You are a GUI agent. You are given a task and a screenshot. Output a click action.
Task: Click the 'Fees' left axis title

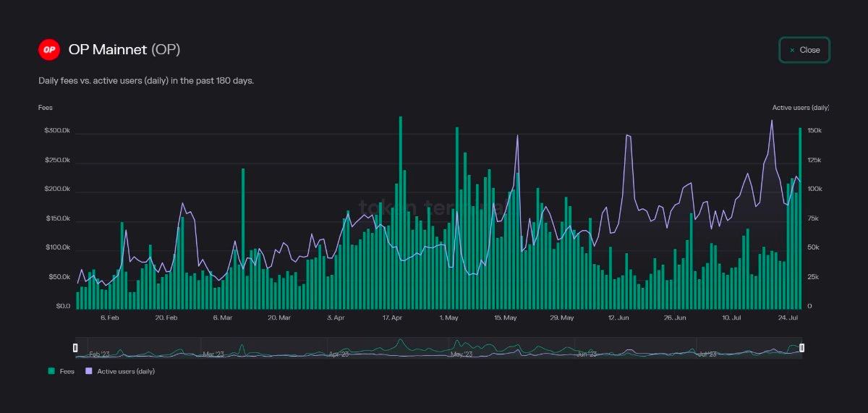pos(46,108)
